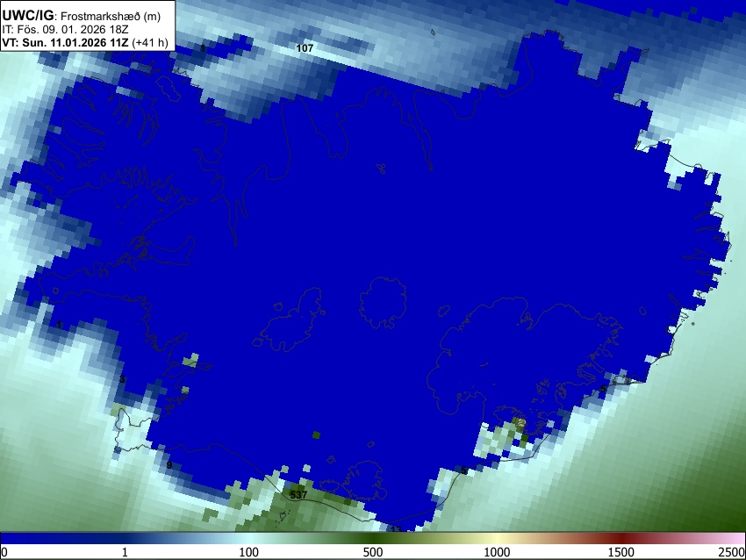The height and width of the screenshot is (560, 746).
Task: Click the 'UWC/IG: Frostmarkshæð (m)' title text
Action: (x=82, y=16)
